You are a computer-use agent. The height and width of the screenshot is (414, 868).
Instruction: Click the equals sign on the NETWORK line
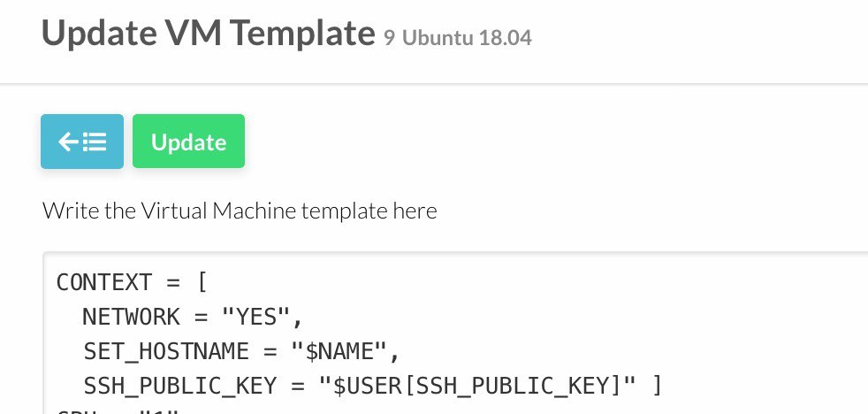tap(201, 318)
